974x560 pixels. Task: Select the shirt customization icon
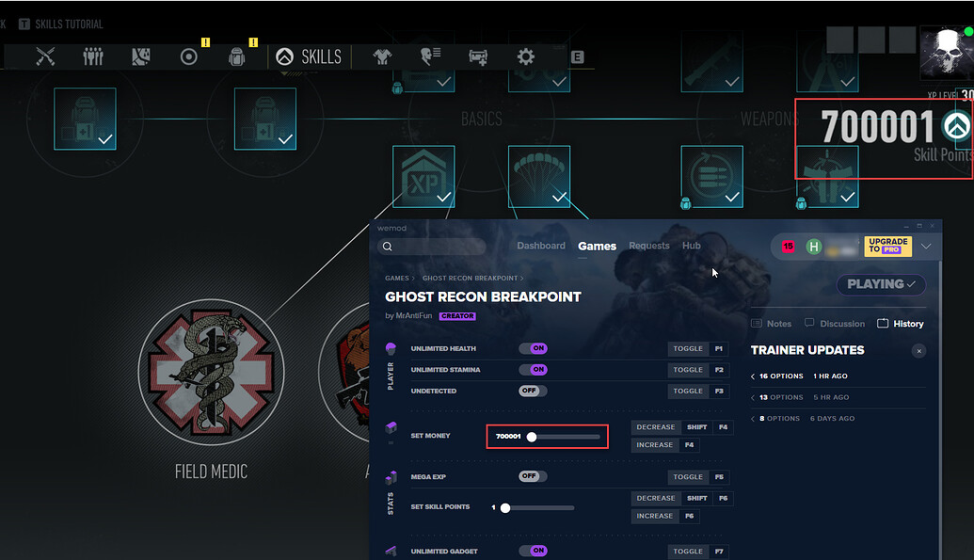pyautogui.click(x=380, y=56)
